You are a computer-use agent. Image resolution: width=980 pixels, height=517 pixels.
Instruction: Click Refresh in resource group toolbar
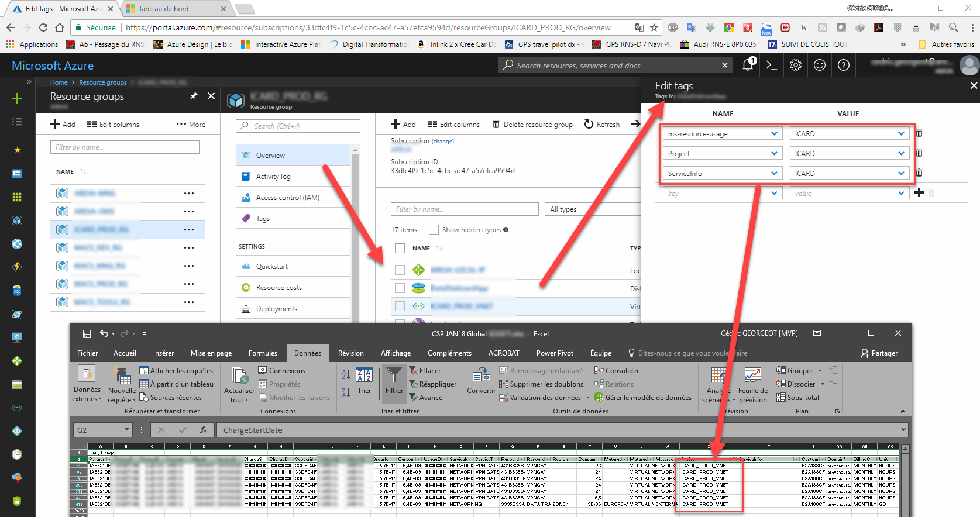[x=602, y=125]
